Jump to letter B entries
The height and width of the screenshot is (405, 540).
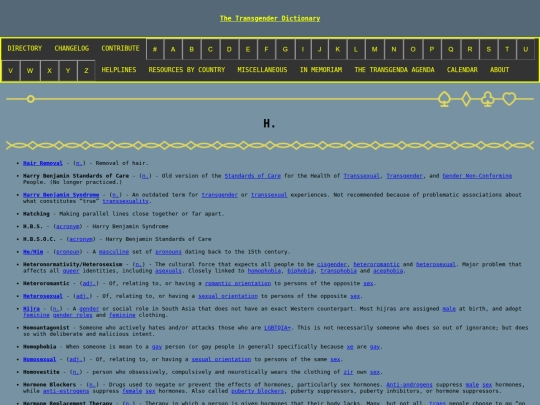(191, 49)
